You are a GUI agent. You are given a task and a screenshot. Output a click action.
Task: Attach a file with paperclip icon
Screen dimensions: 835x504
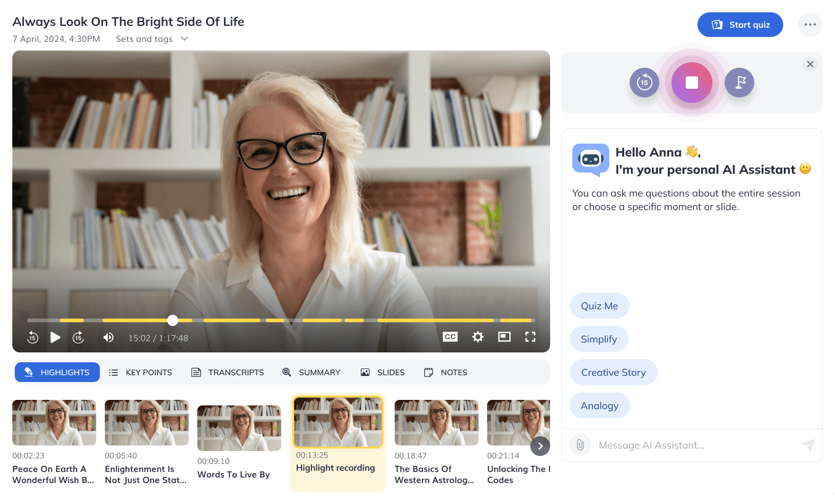click(580, 445)
